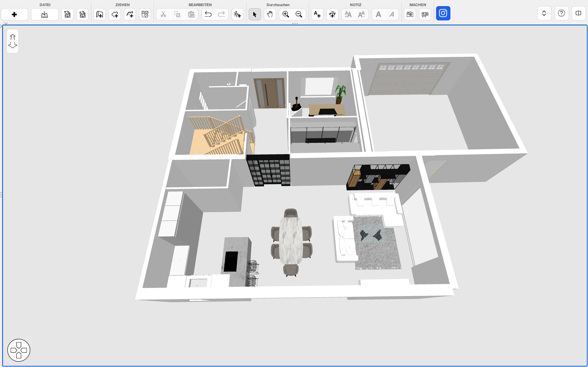Click the blue Instagram button
The height and width of the screenshot is (367, 588).
[443, 13]
